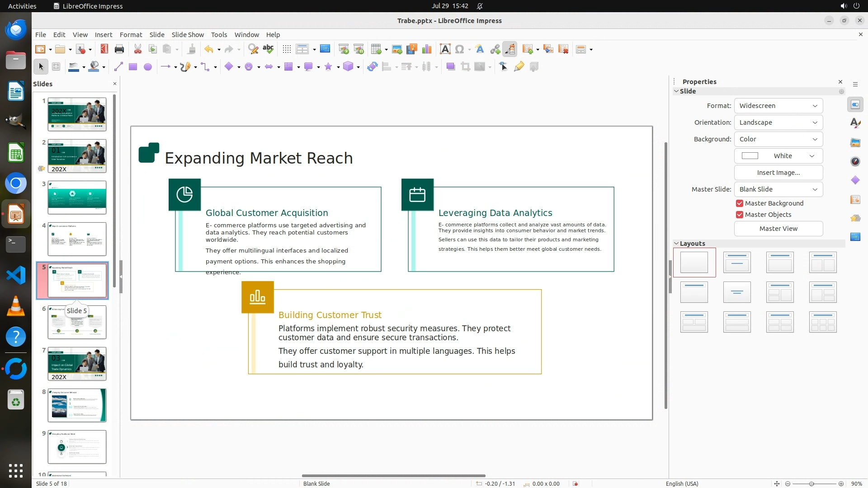868x488 pixels.
Task: Uncheck the Master Background checkbox
Action: coord(740,203)
